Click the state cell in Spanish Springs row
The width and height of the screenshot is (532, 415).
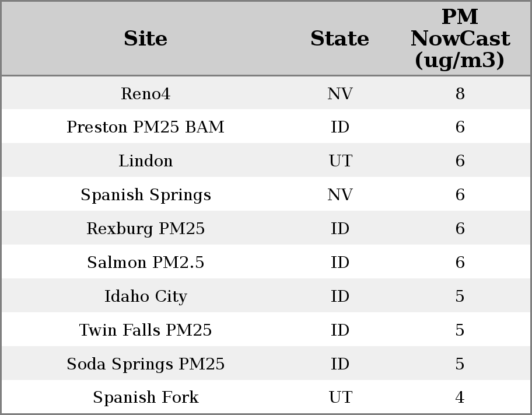click(339, 195)
